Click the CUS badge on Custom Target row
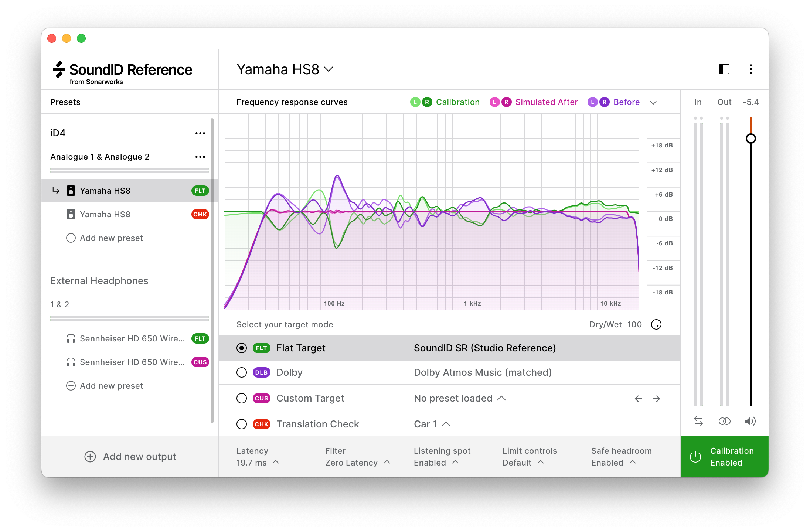Viewport: 810px width, 532px height. [261, 398]
